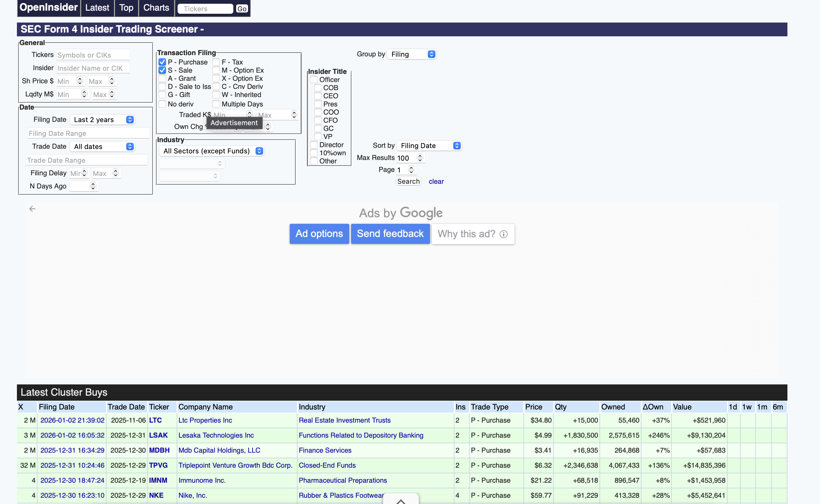
Task: Click the clear link
Action: pos(436,182)
